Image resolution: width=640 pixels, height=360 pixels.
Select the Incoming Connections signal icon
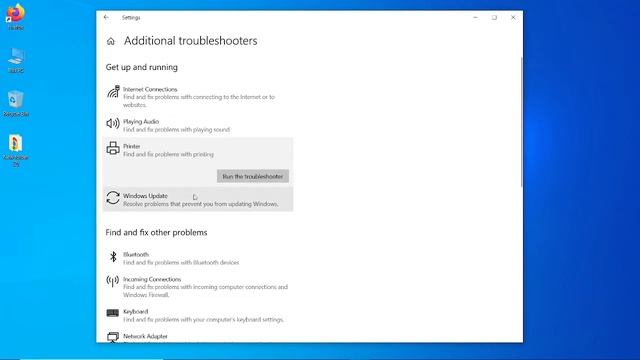[x=113, y=281]
